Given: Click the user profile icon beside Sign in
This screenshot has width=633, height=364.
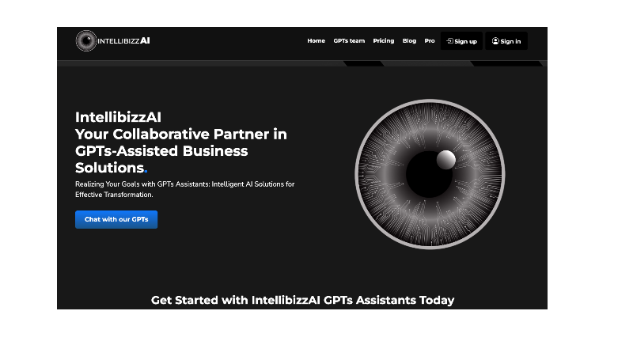Looking at the screenshot, I should click(x=495, y=41).
